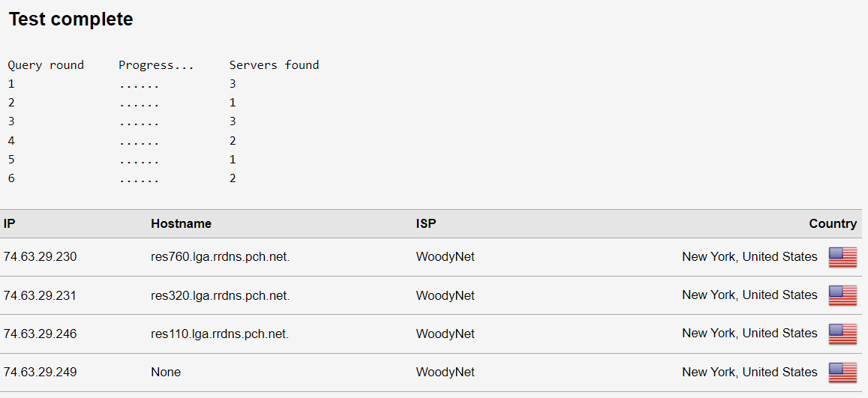Click the US flag for 74.63.29.246

(842, 334)
